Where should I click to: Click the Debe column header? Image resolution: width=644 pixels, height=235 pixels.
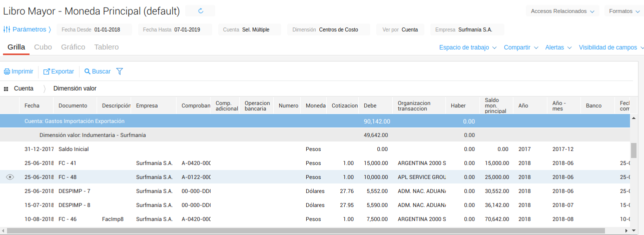pyautogui.click(x=370, y=105)
